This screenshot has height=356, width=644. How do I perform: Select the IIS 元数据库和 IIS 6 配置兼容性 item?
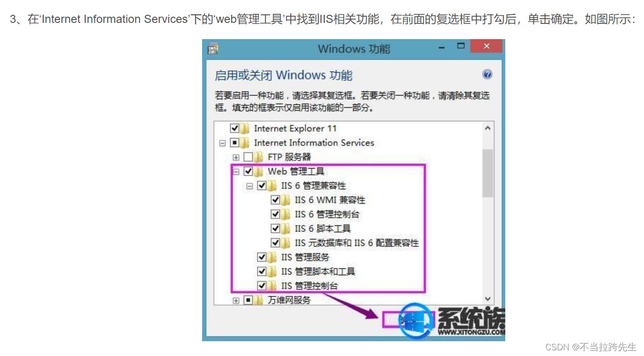(x=357, y=243)
